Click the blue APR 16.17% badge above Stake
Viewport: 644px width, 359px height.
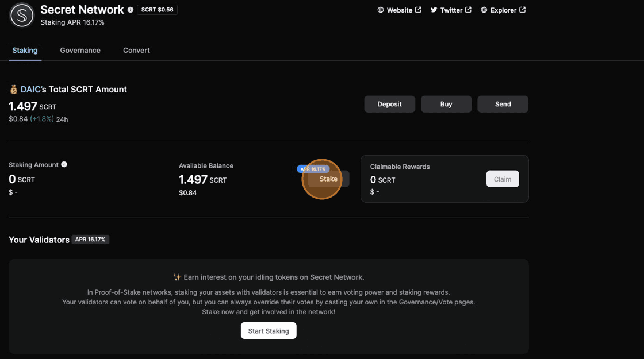point(313,169)
